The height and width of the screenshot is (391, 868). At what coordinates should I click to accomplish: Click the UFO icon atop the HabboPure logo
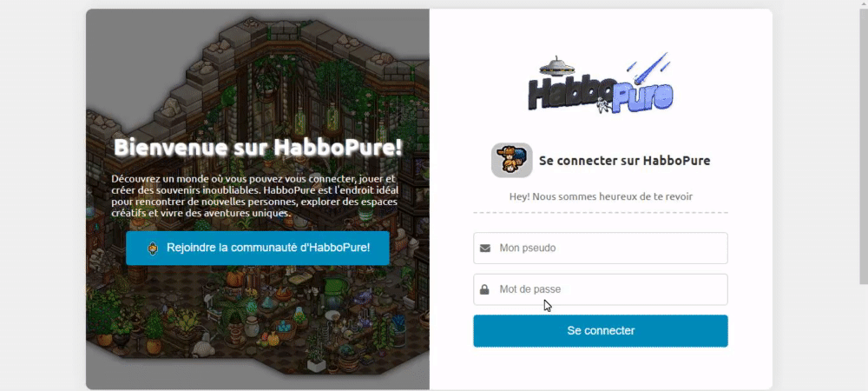pos(556,66)
